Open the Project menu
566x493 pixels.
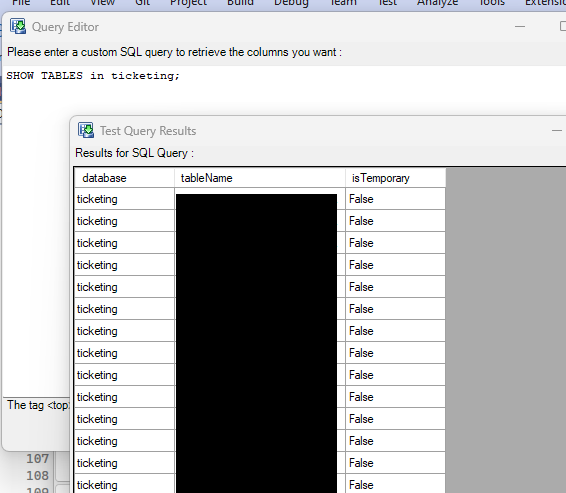188,3
